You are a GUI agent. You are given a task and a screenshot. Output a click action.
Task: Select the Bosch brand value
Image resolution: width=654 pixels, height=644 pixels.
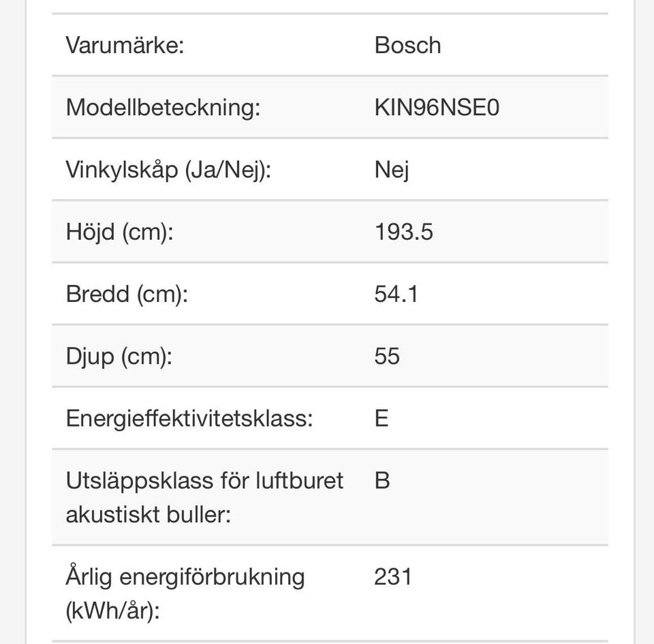[407, 46]
